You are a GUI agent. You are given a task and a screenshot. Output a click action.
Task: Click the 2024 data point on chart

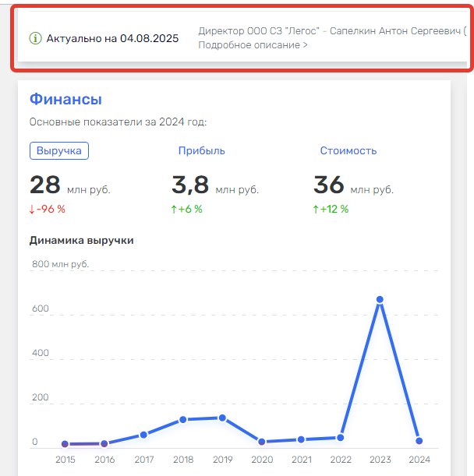[419, 441]
